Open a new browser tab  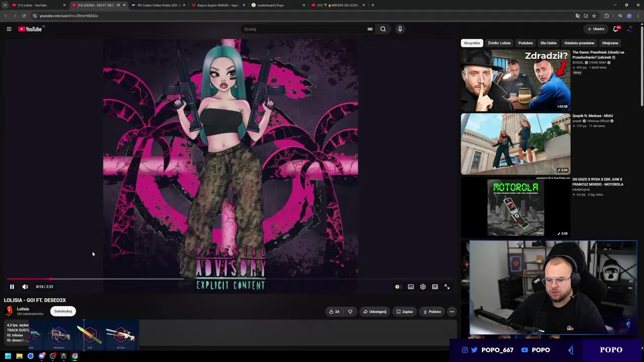(x=373, y=5)
